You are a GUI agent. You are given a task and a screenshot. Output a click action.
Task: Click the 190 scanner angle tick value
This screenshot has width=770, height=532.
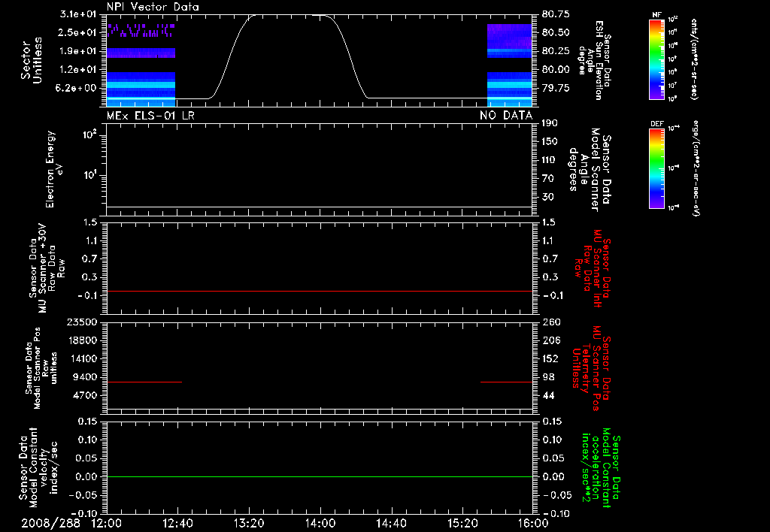550,123
